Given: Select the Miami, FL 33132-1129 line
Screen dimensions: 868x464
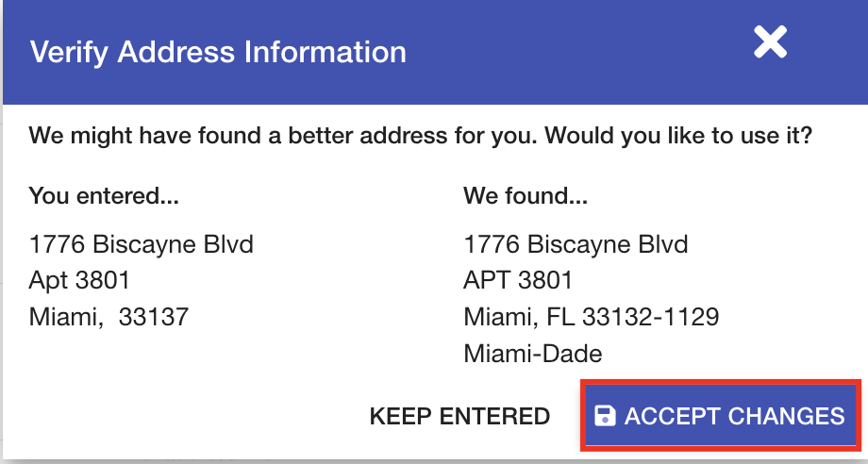Looking at the screenshot, I should (x=592, y=317).
